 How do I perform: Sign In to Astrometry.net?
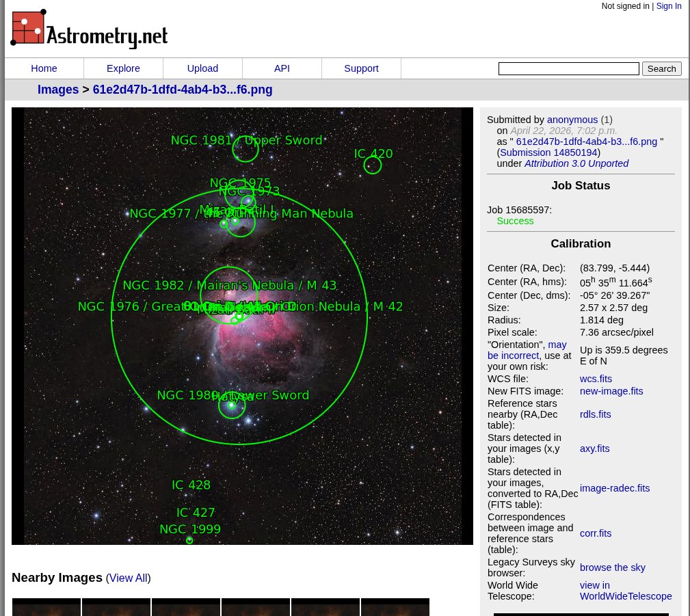point(668,6)
